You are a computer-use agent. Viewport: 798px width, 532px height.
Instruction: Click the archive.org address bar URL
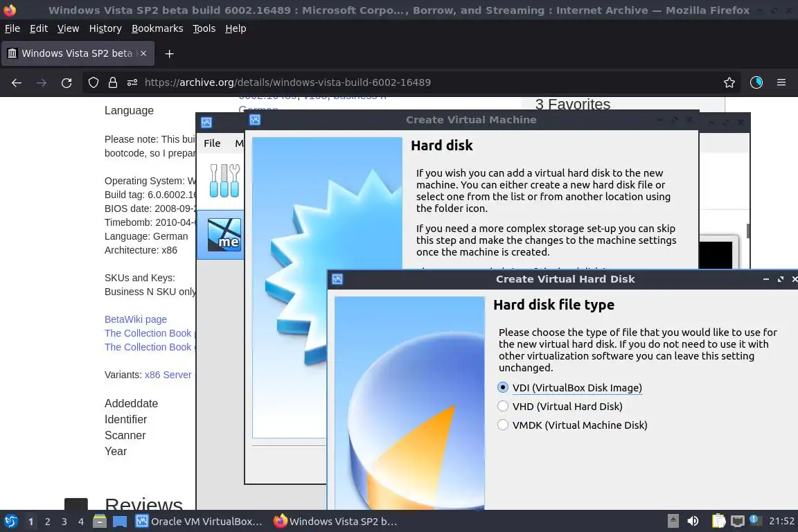[x=287, y=82]
